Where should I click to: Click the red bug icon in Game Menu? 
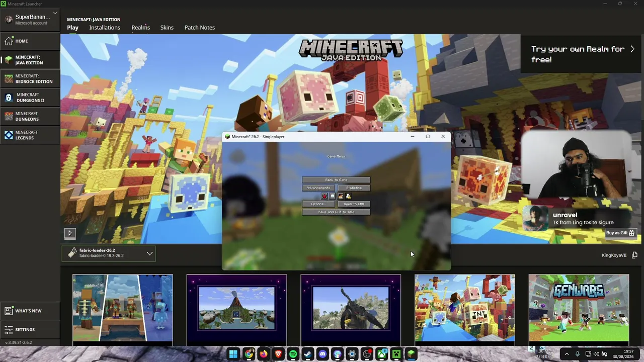pos(325,196)
